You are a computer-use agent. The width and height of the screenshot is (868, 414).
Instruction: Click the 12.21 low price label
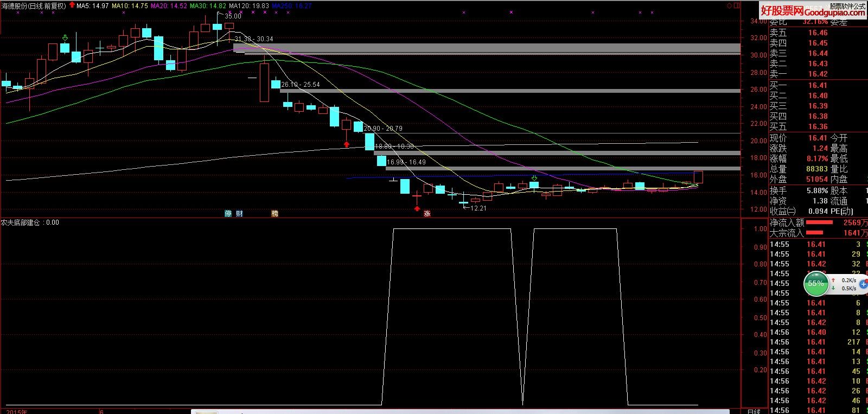click(x=478, y=208)
